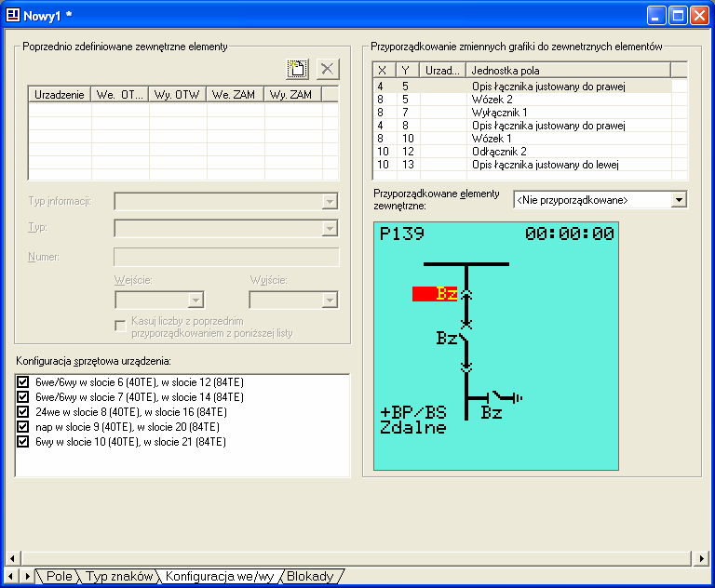Maximize the Nowy1 window
Viewport: 715px width, 588px height.
[678, 16]
